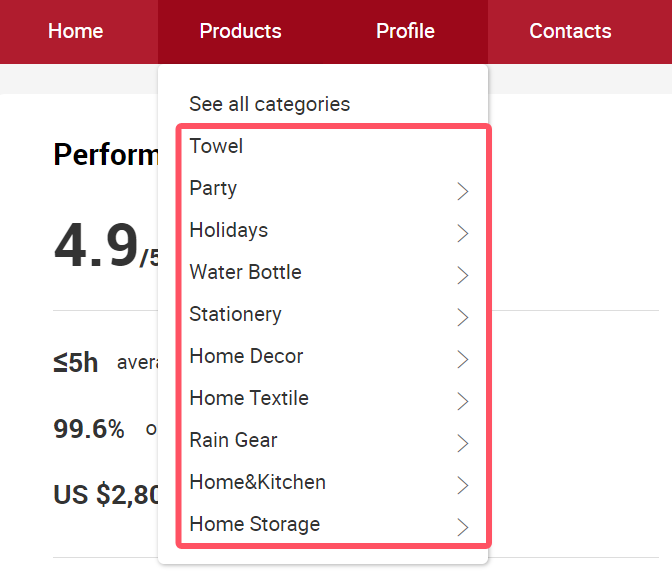
Task: Click See all categories link
Action: click(269, 104)
